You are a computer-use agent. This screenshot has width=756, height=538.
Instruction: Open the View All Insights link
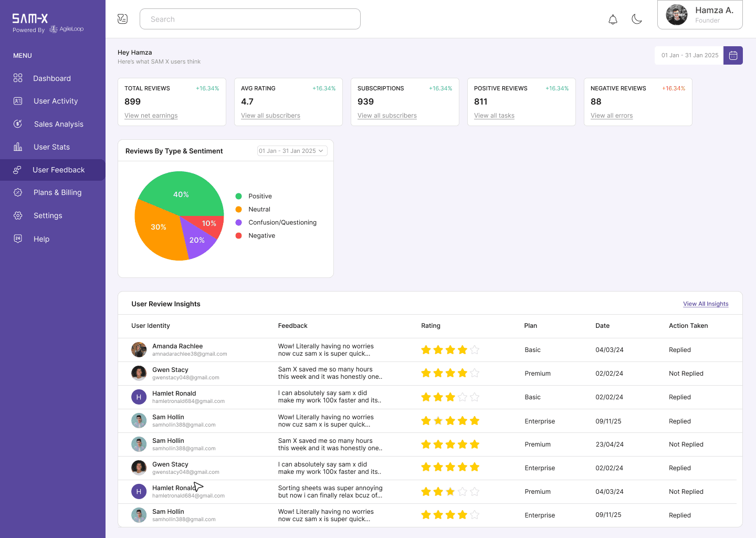pyautogui.click(x=706, y=304)
